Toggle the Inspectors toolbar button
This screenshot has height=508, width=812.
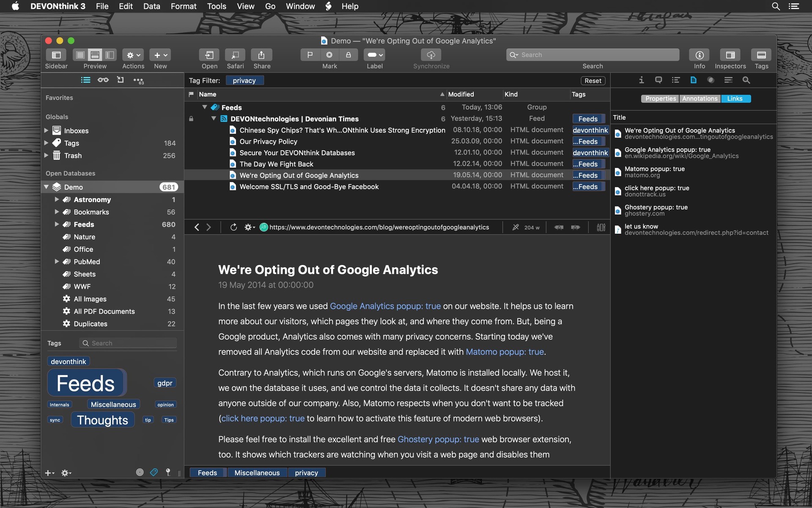[x=730, y=55]
